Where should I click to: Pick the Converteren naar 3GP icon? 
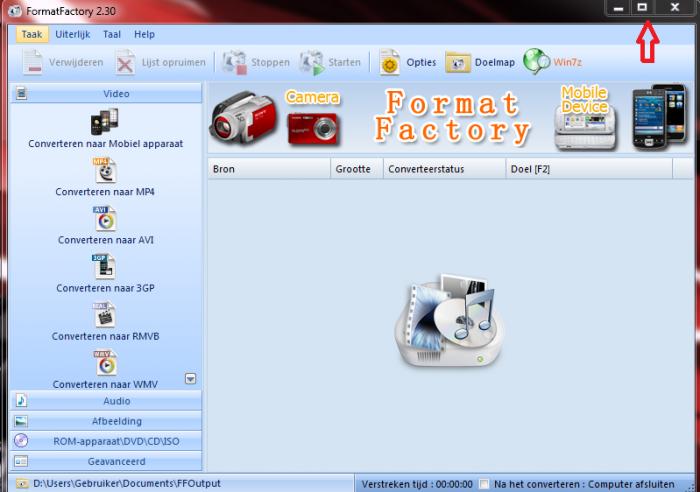pos(105,266)
